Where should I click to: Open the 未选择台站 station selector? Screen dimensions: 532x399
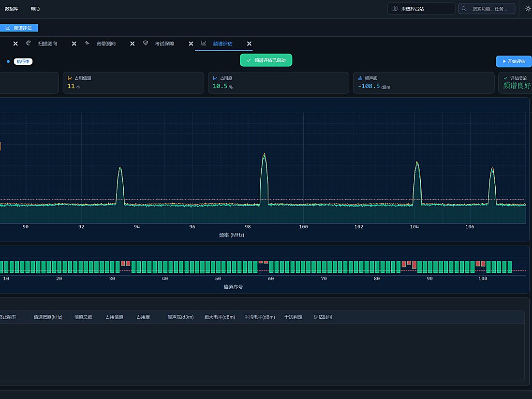click(421, 9)
